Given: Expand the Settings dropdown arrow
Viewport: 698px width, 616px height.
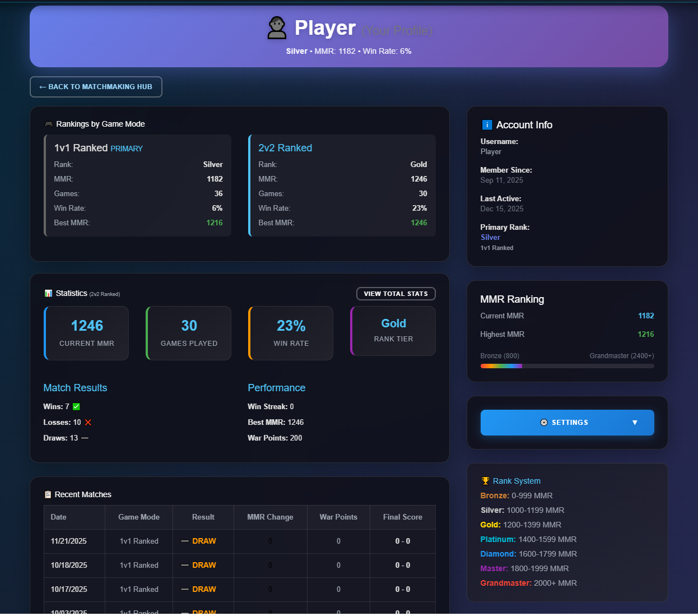Looking at the screenshot, I should coord(634,422).
